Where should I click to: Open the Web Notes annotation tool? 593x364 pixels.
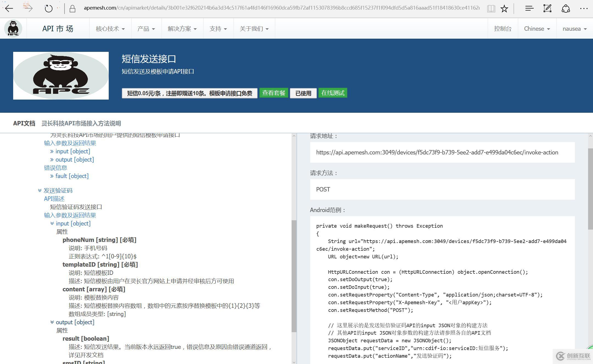click(x=547, y=9)
